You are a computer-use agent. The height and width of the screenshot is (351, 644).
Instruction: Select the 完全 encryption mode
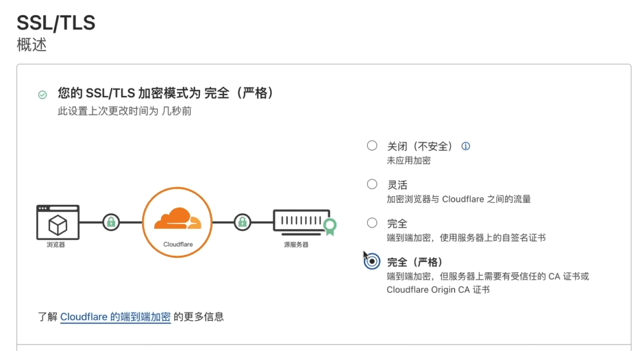pyautogui.click(x=372, y=223)
